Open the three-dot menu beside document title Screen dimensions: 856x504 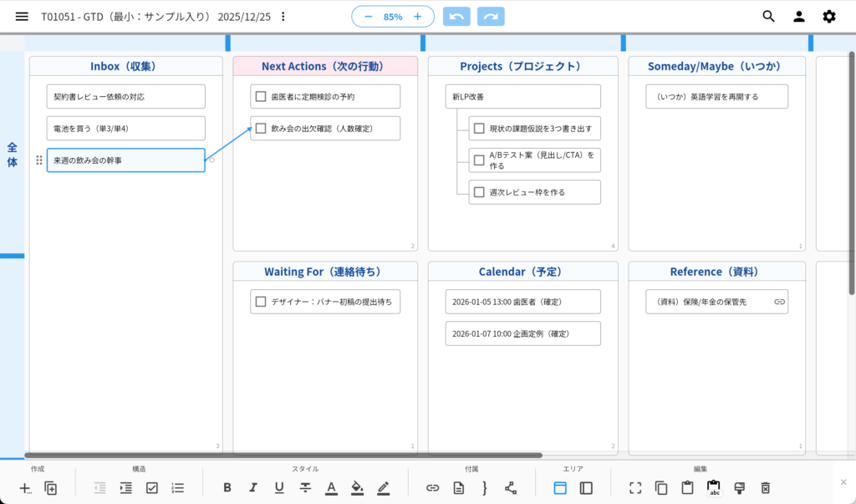[283, 17]
